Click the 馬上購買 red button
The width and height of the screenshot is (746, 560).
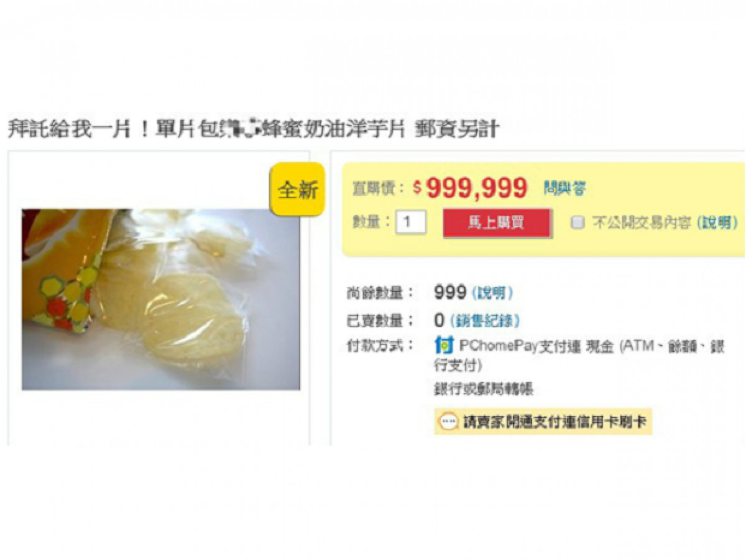(497, 223)
